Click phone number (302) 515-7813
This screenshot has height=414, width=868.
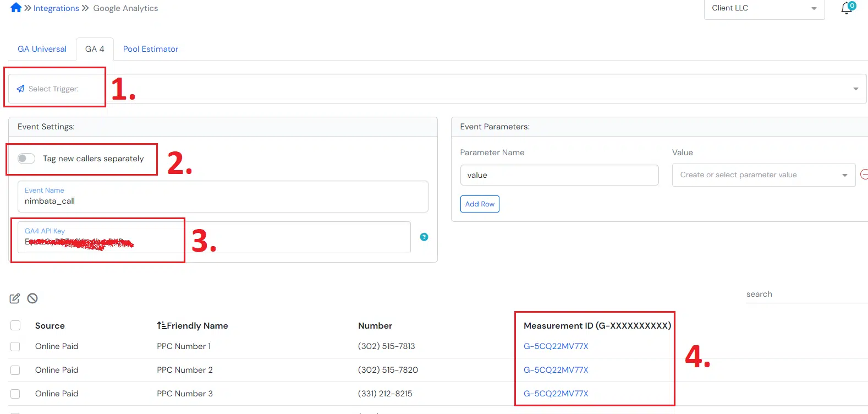[386, 346]
